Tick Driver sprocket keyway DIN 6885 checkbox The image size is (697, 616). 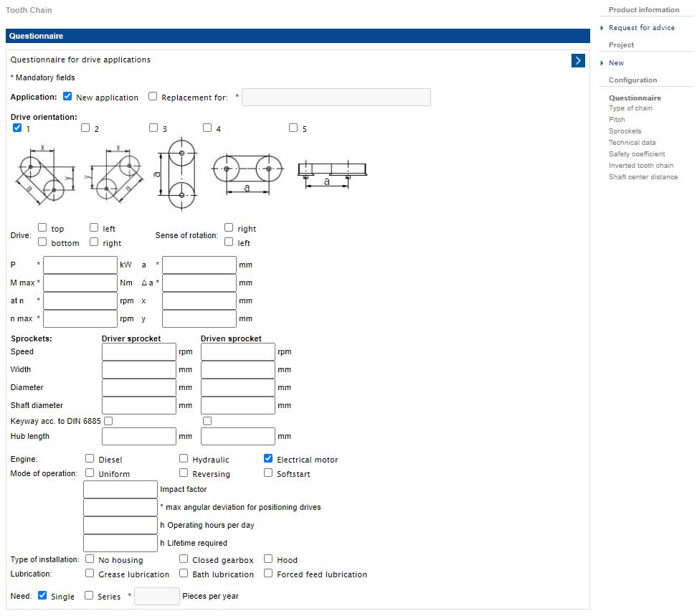click(108, 420)
